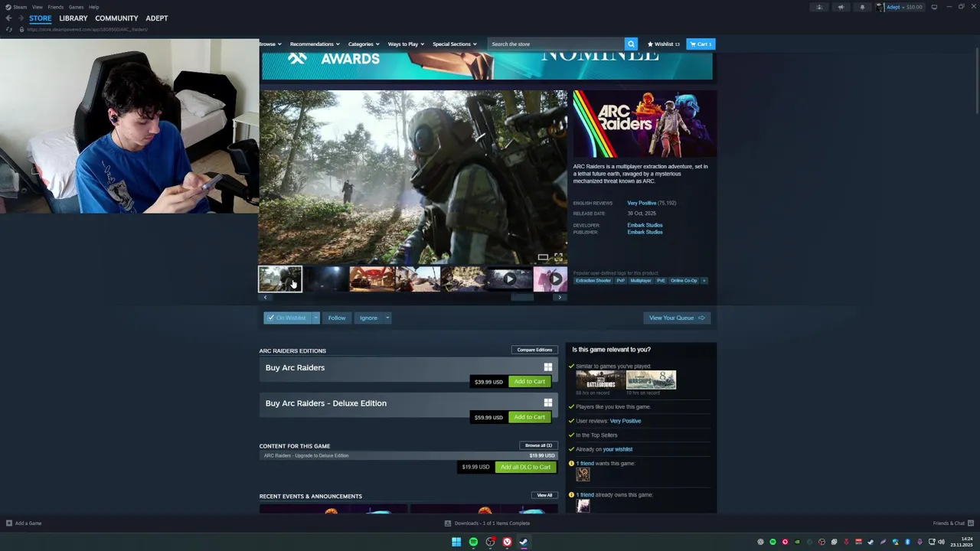Image resolution: width=980 pixels, height=551 pixels.
Task: Select the red desert arch screenshot thumbnail
Action: (x=372, y=279)
